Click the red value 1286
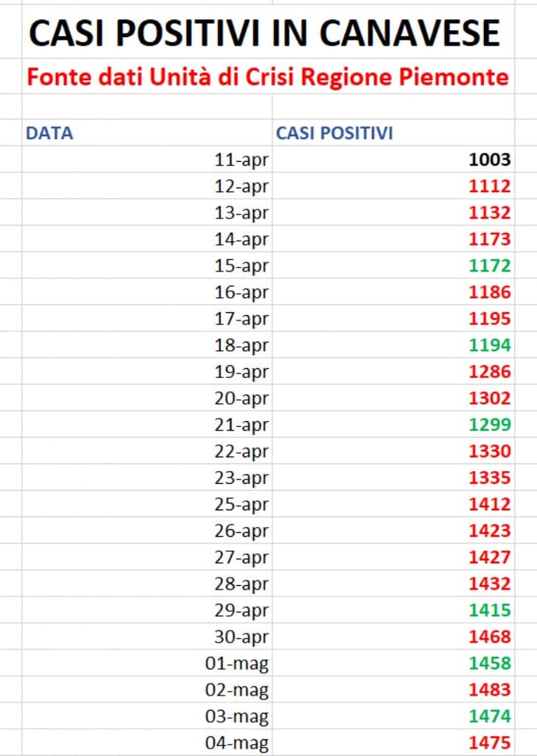The height and width of the screenshot is (756, 537). pyautogui.click(x=489, y=372)
